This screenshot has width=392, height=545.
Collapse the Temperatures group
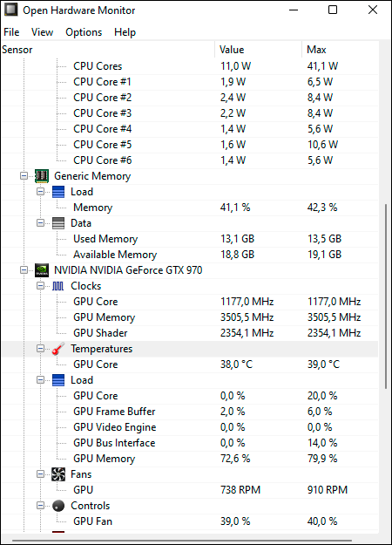tap(41, 349)
